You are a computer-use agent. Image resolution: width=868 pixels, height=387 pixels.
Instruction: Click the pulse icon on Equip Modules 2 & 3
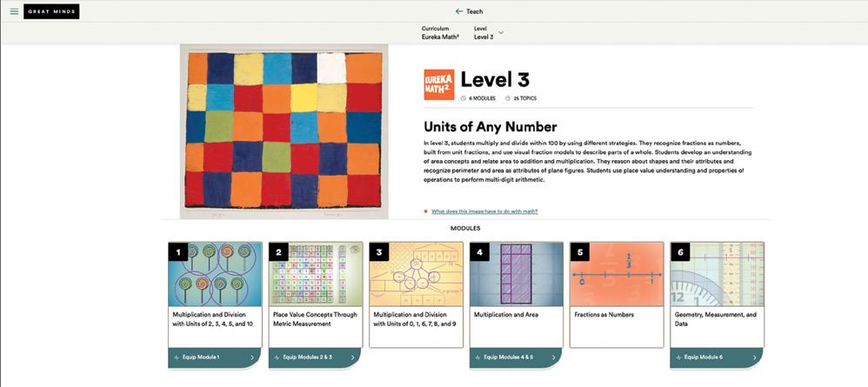pos(277,357)
